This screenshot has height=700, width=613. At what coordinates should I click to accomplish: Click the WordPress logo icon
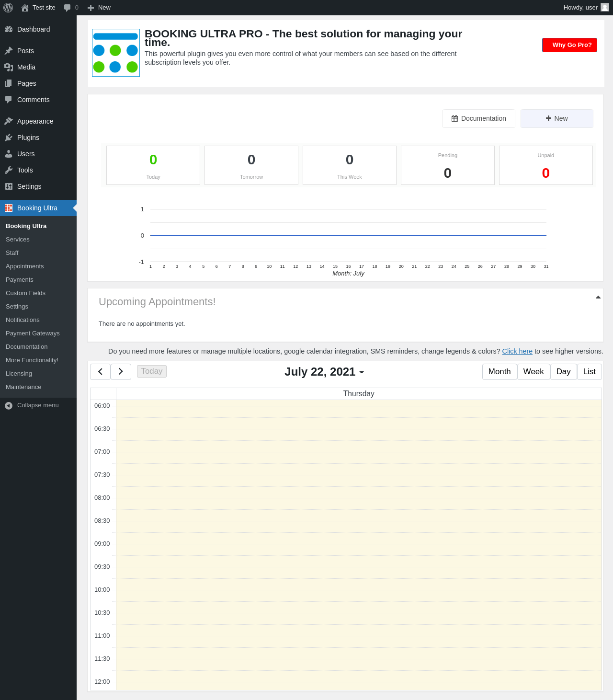[x=8, y=8]
